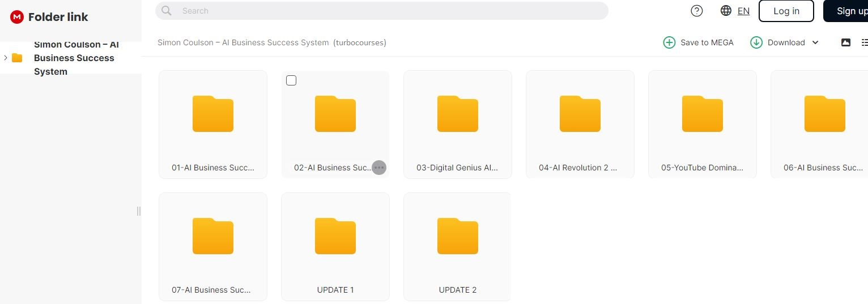Expand the Simon Coulson folder tree
The image size is (868, 304).
6,58
